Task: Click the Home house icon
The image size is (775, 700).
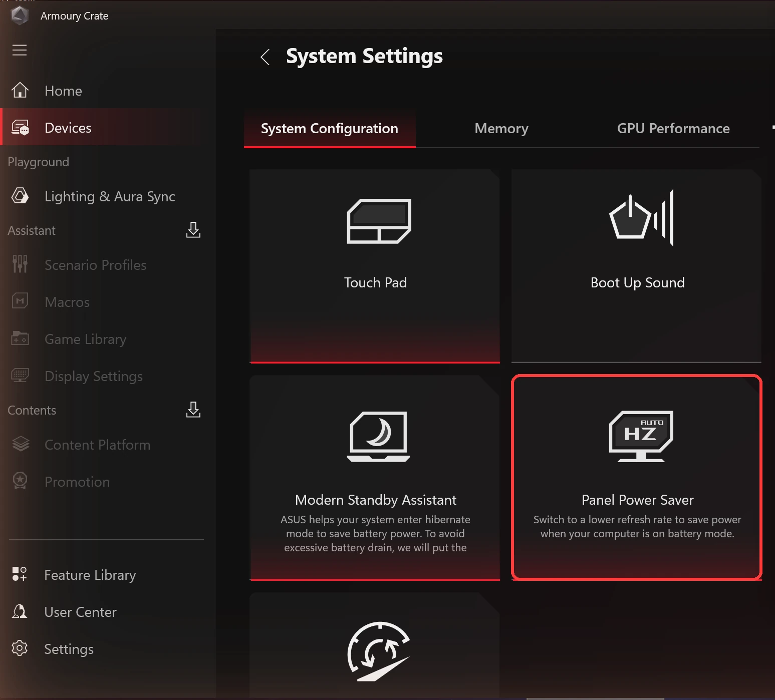Action: pos(20,90)
